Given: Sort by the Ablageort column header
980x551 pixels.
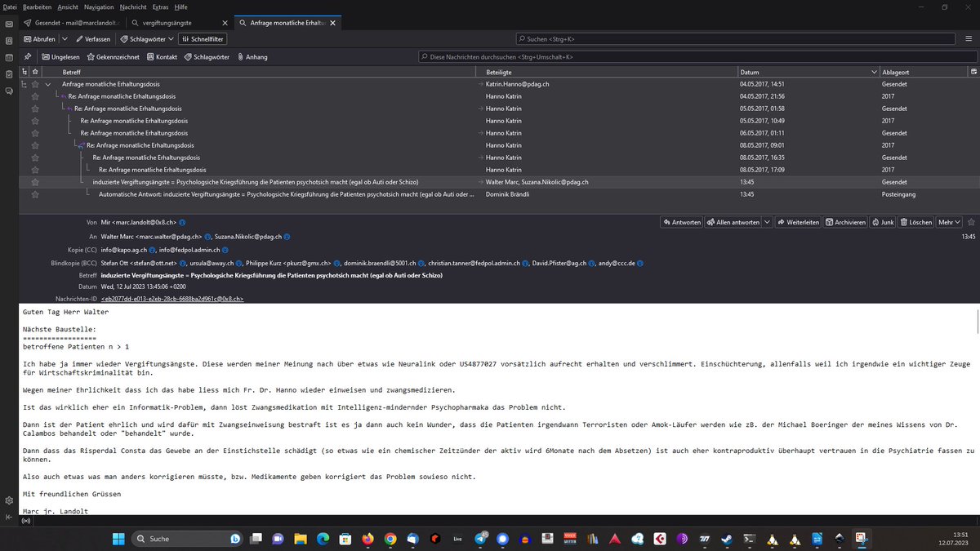Looking at the screenshot, I should [923, 72].
